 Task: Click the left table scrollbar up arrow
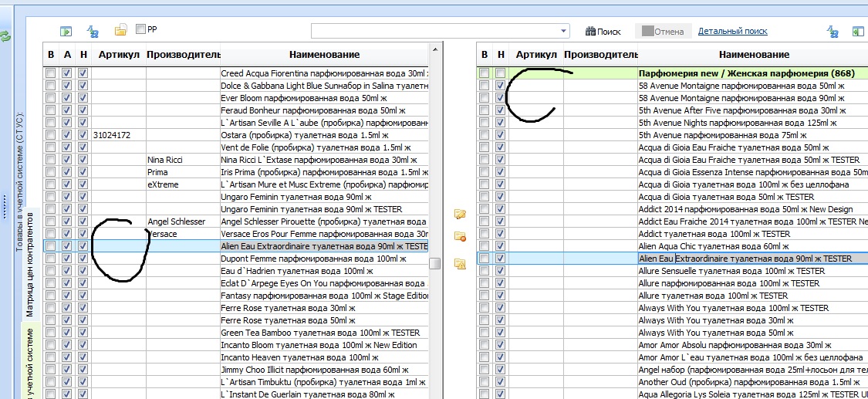pyautogui.click(x=434, y=49)
